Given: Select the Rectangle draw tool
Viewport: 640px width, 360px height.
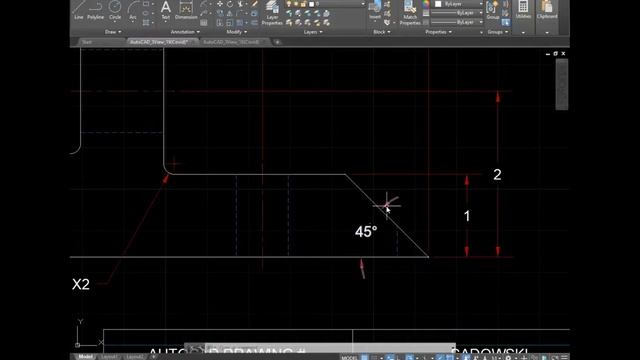Looking at the screenshot, I should point(146,4).
